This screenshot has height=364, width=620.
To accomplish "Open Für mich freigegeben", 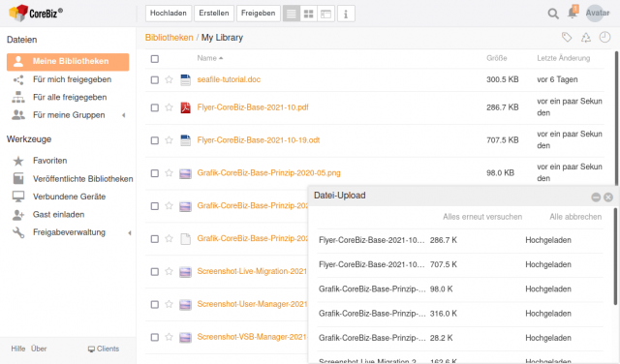I will coord(72,79).
